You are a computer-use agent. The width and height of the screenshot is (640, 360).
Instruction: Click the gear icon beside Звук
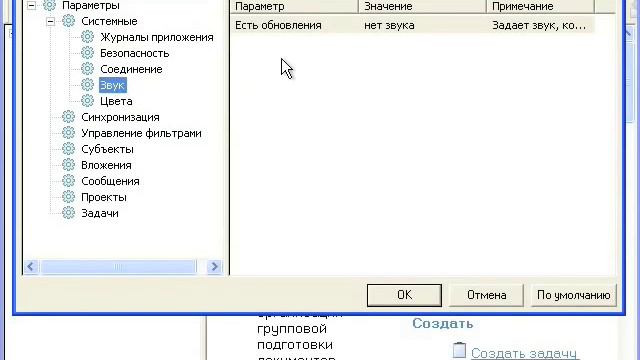(87, 85)
